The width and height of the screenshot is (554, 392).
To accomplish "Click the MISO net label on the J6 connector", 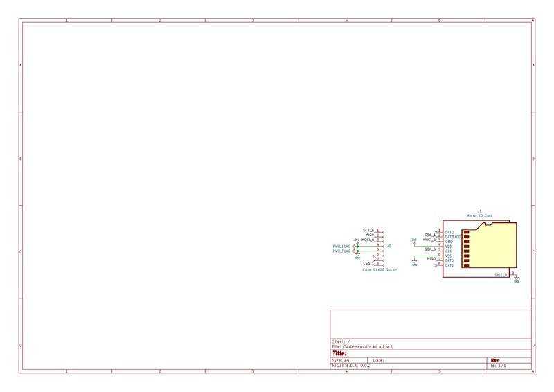I will click(x=370, y=235).
